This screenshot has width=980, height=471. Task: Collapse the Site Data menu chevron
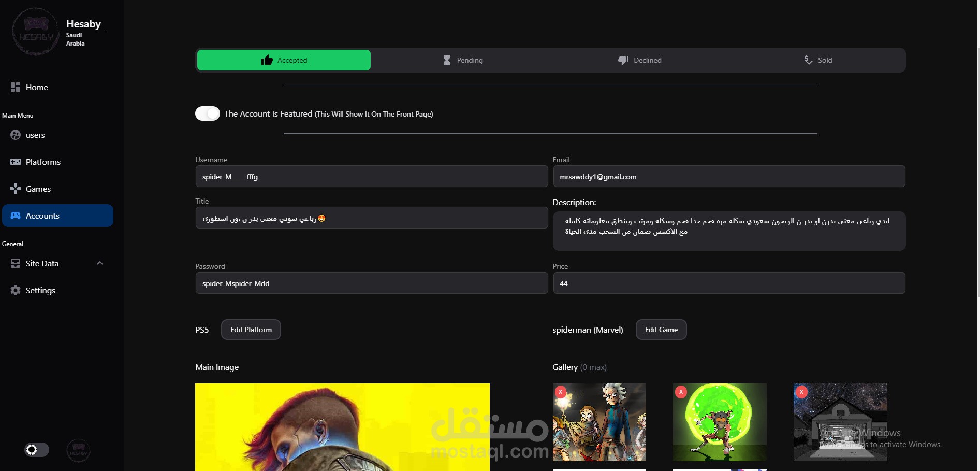tap(100, 263)
